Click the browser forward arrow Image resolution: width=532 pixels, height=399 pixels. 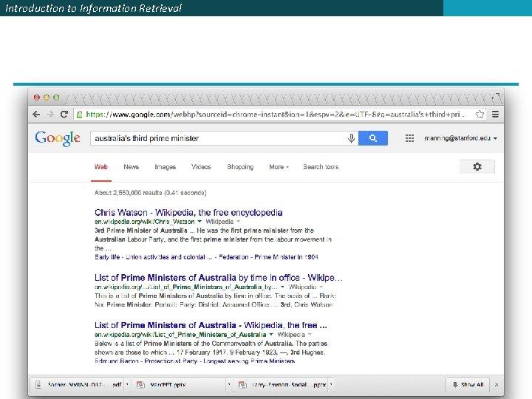click(x=50, y=115)
